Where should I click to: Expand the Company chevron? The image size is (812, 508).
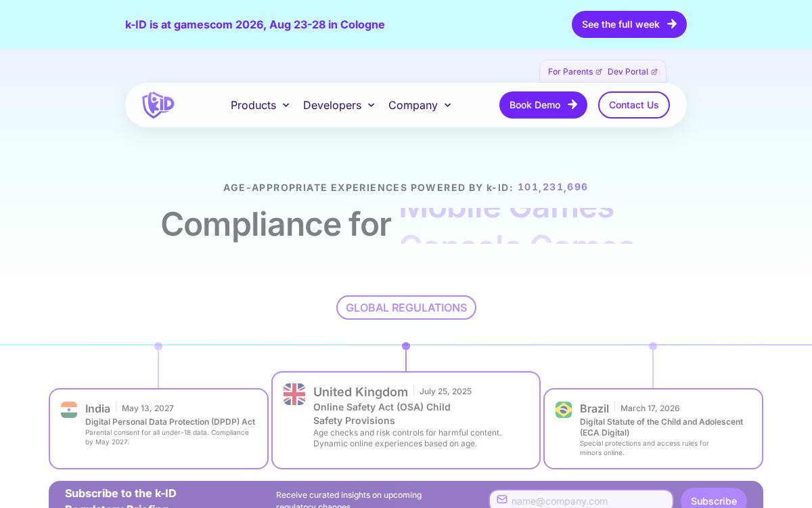tap(447, 105)
